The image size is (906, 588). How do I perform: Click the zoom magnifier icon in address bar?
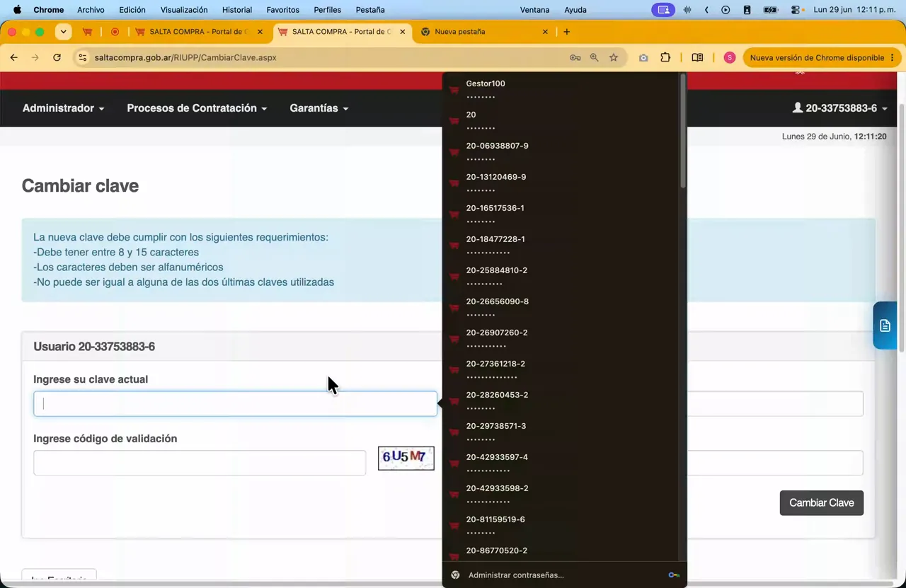(595, 57)
